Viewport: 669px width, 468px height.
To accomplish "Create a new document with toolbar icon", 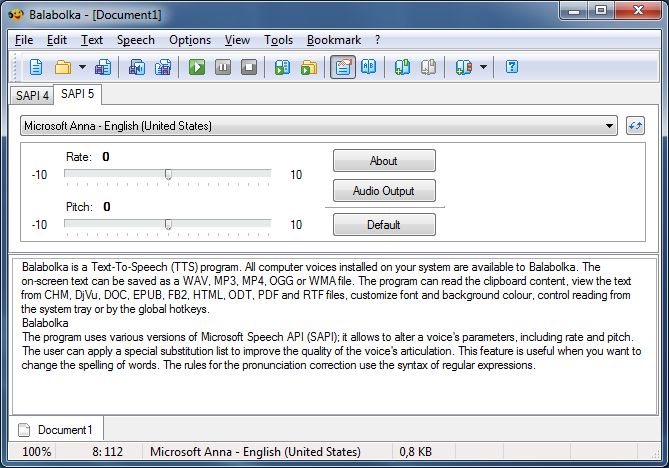I will click(36, 67).
